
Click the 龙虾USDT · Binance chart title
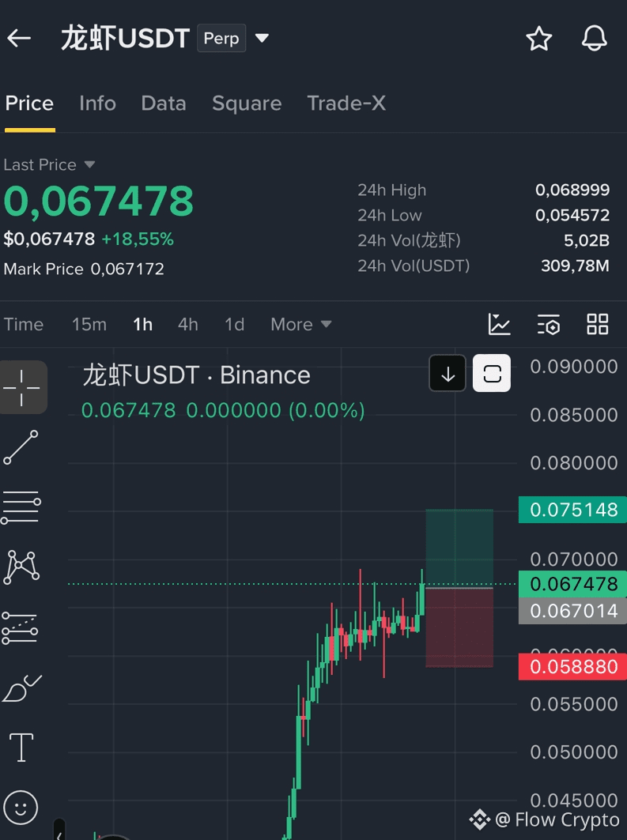196,375
